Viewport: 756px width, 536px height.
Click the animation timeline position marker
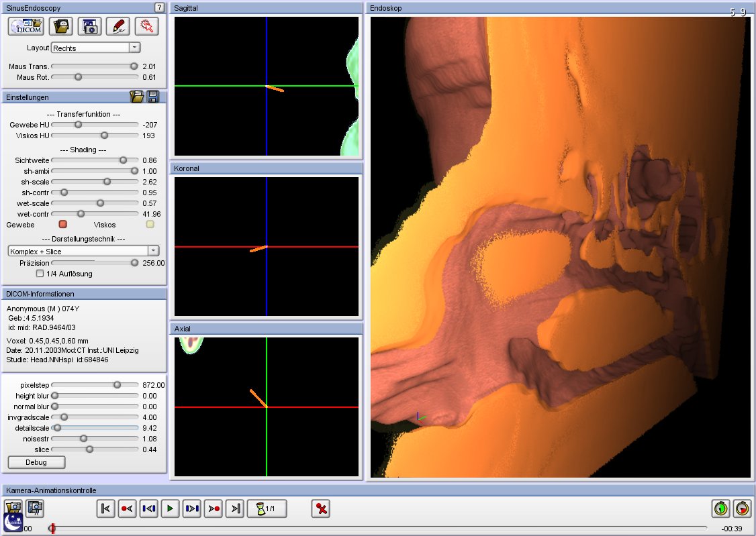click(52, 529)
